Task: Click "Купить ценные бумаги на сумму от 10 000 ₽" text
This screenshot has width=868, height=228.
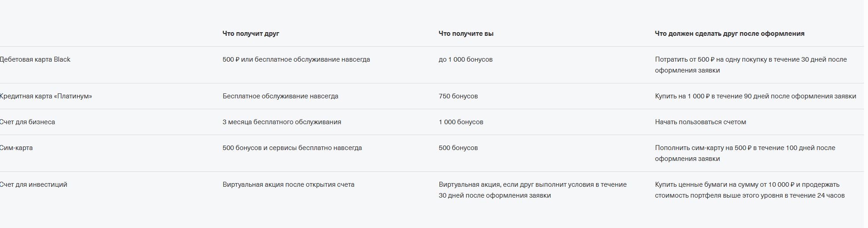Action: pos(724,184)
